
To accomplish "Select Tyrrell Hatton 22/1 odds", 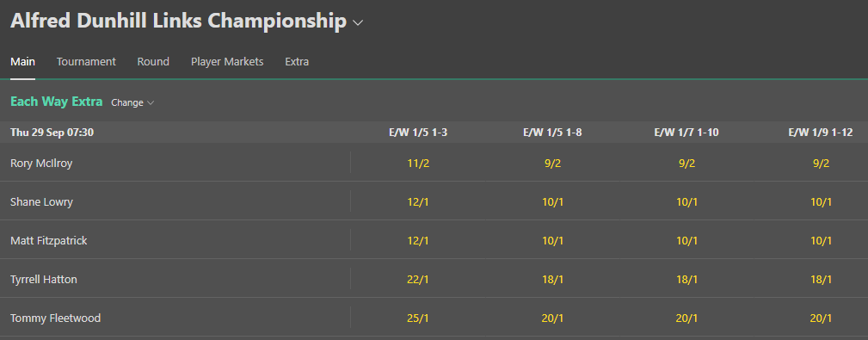I will [x=418, y=279].
